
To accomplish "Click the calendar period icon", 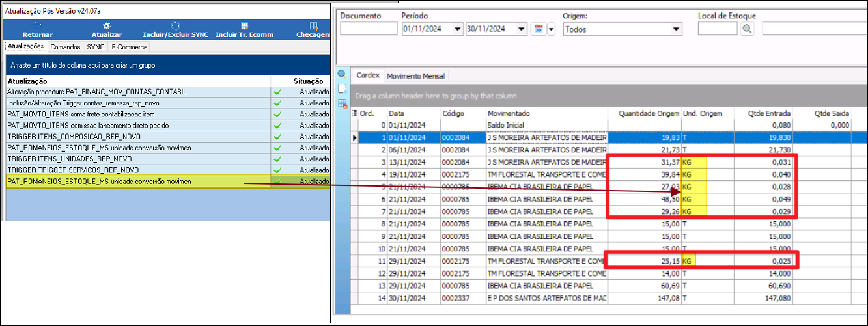I will click(x=539, y=29).
